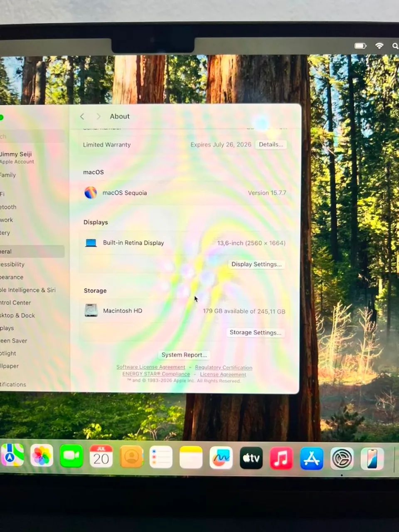Open Appearance settings in sidebar
The height and width of the screenshot is (532, 399).
[x=12, y=277]
